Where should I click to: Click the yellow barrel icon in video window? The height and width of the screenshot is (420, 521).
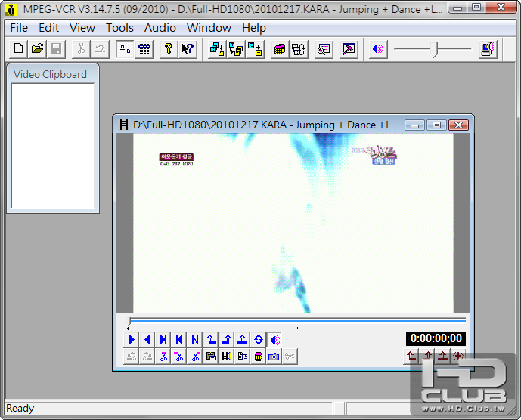[259, 357]
